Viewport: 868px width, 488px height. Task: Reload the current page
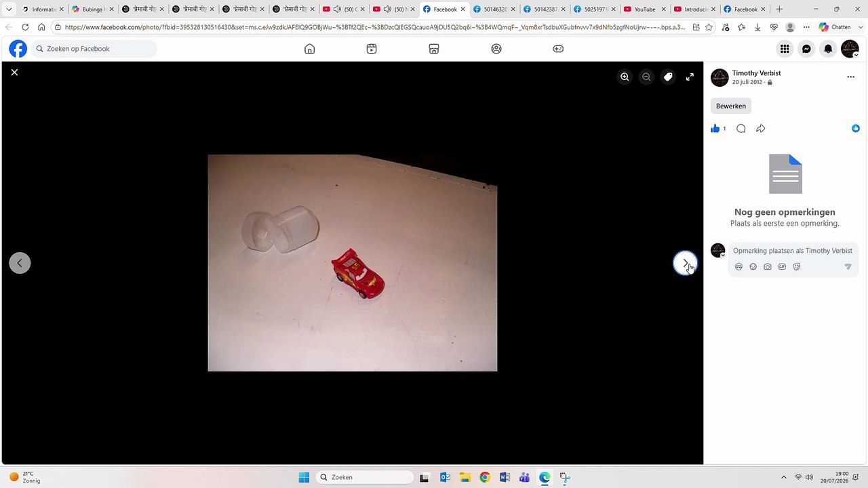point(25,27)
